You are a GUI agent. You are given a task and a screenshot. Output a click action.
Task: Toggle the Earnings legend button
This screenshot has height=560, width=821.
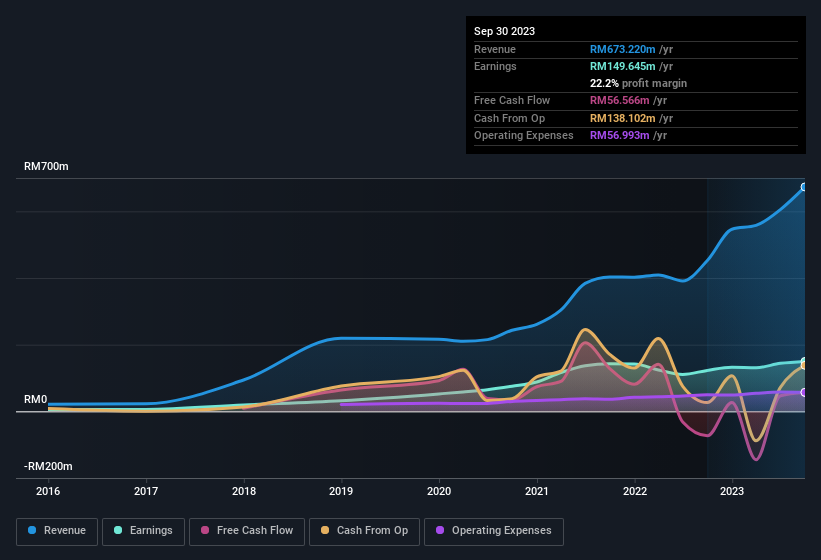143,531
